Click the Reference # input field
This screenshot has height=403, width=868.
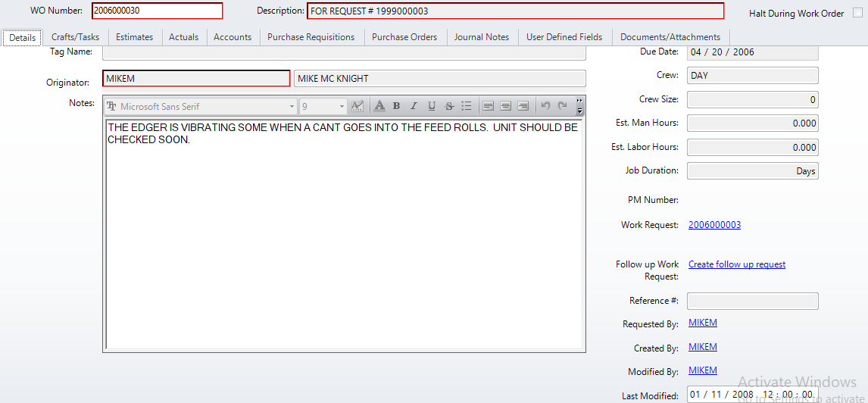tap(752, 301)
